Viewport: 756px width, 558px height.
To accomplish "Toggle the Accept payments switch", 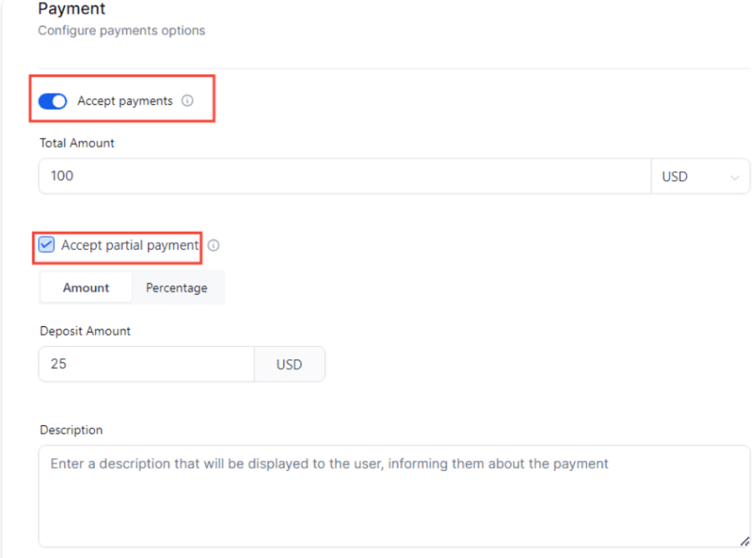I will [52, 101].
